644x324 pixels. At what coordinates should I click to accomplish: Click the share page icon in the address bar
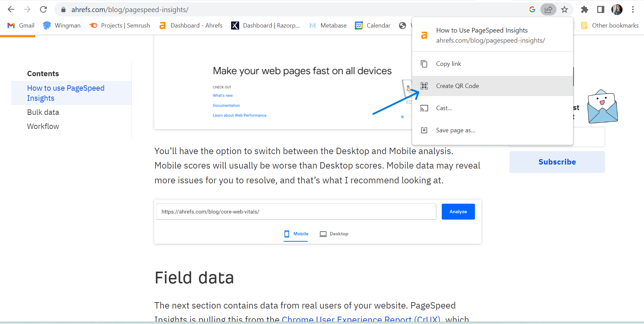tap(548, 9)
